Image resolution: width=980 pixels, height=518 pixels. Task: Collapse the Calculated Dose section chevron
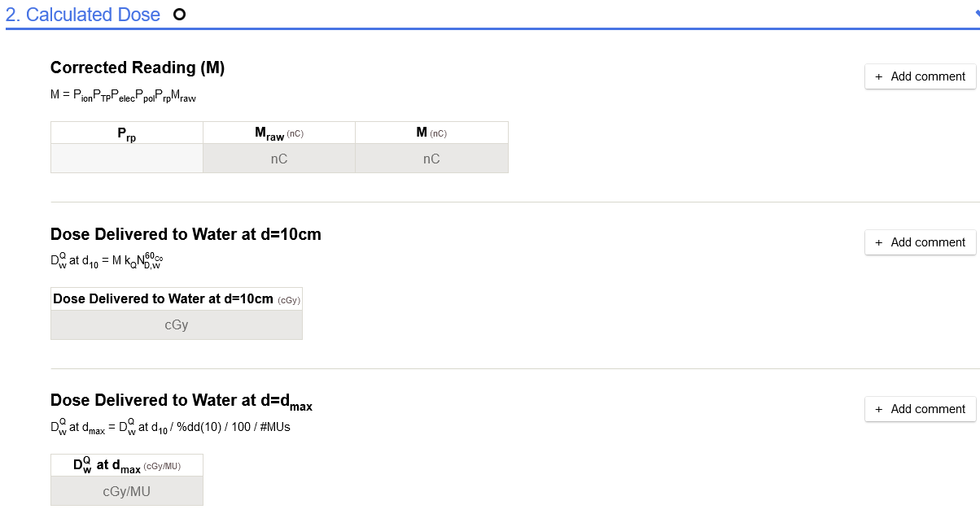976,15
